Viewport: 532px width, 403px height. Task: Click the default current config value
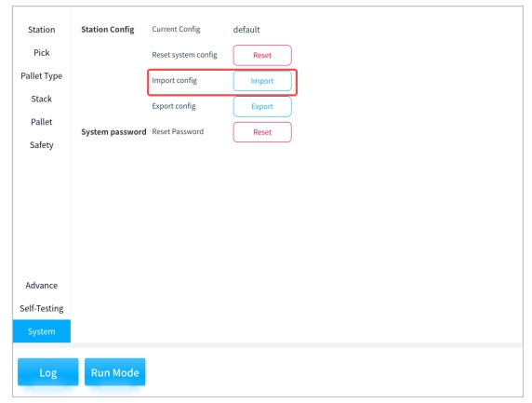click(x=246, y=30)
